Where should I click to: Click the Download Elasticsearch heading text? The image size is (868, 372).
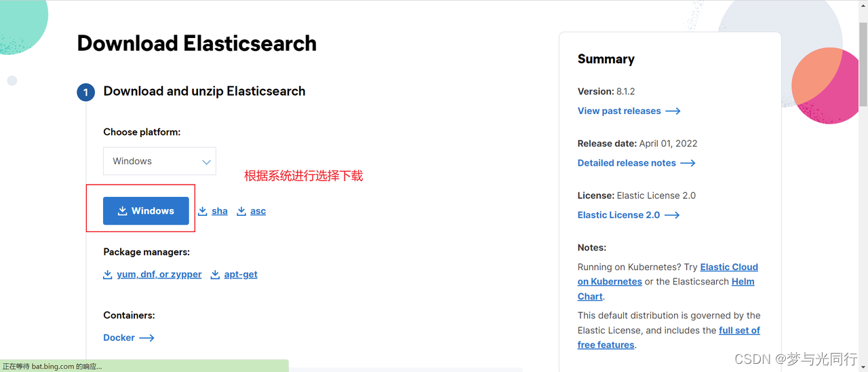(197, 43)
